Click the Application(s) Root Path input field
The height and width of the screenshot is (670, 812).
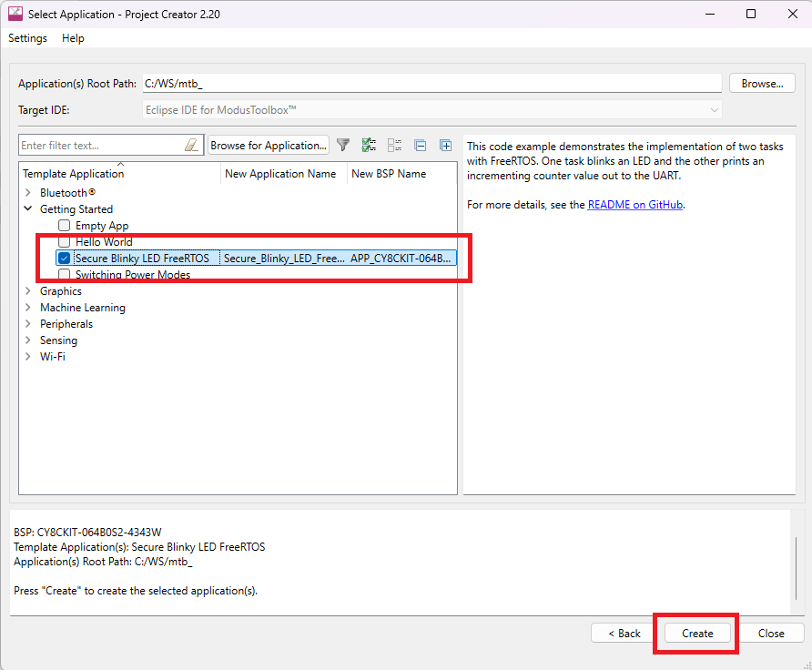(x=431, y=84)
